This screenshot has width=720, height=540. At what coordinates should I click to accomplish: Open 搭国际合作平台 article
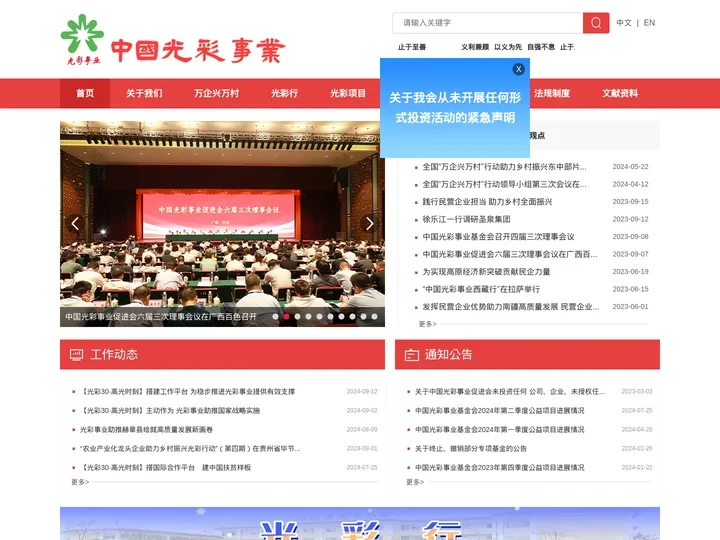click(165, 467)
